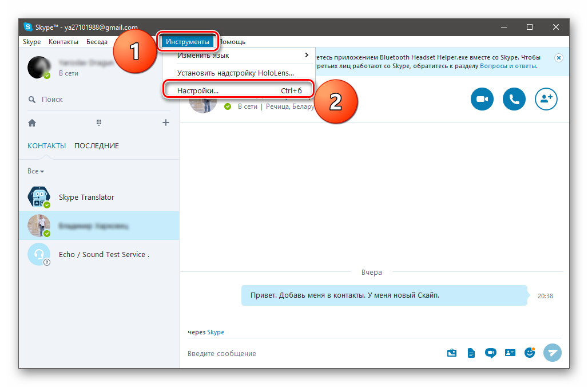Click your own profile avatar

(39, 68)
